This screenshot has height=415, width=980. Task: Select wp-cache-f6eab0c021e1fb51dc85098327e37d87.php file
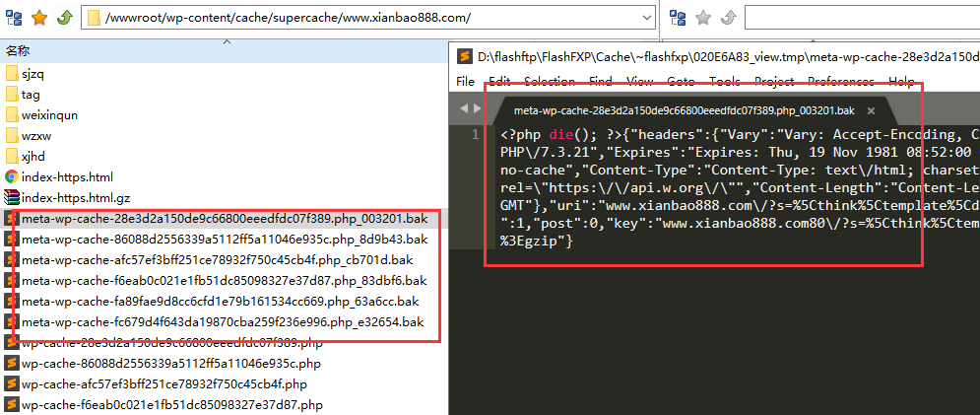click(x=171, y=404)
